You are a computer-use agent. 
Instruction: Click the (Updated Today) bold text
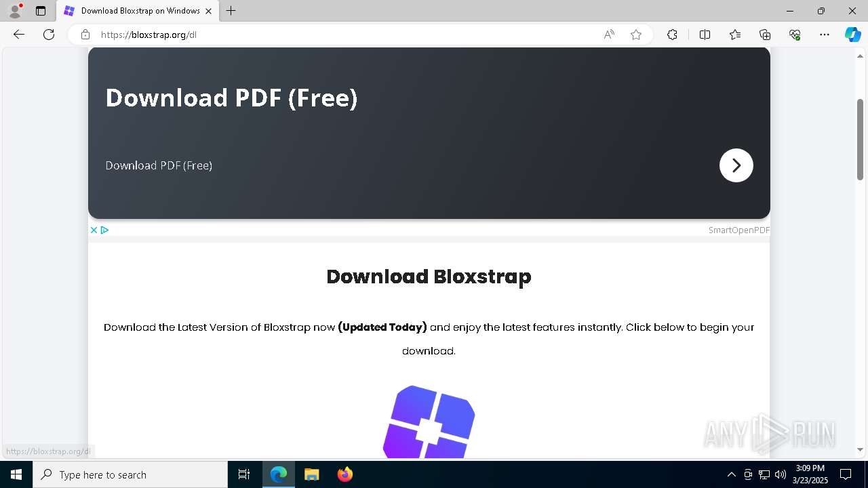382,327
